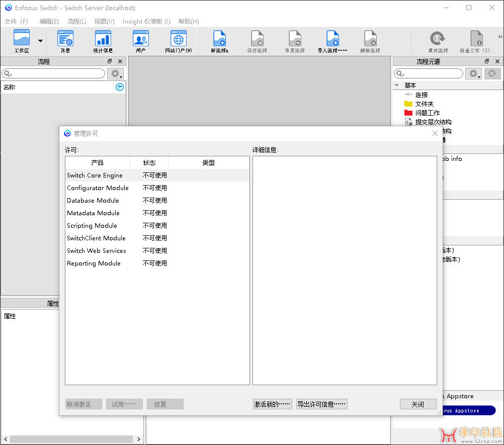
Task: Undock the 流程元素 panel
Action: (487, 61)
